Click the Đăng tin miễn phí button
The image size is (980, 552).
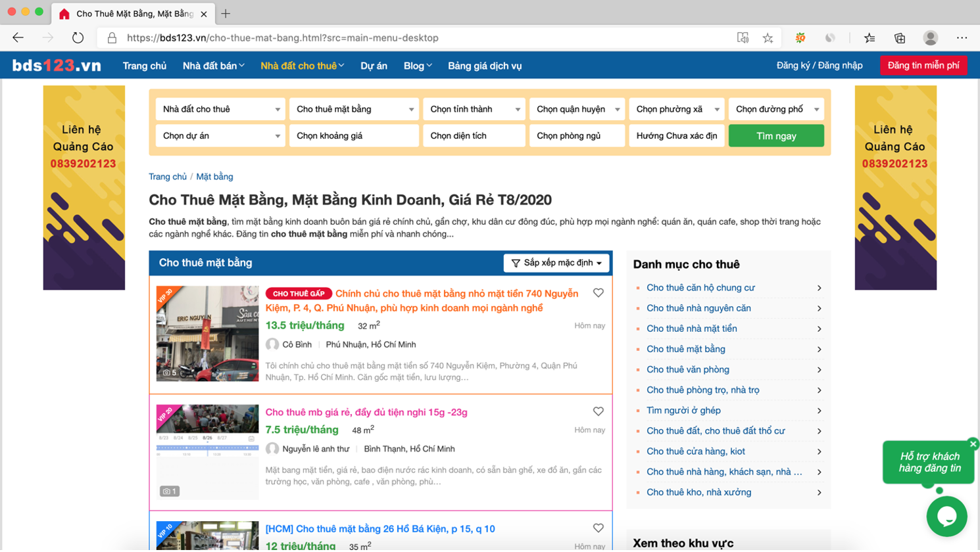pyautogui.click(x=923, y=65)
